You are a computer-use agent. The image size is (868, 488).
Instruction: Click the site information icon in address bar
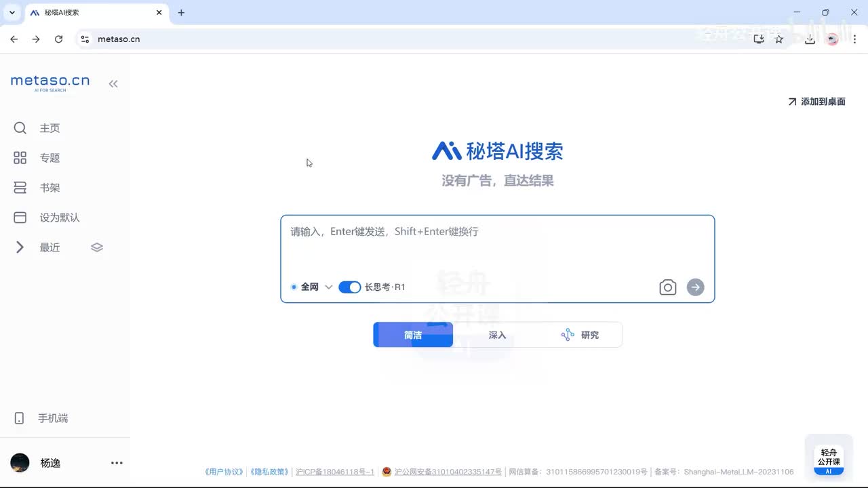point(85,39)
